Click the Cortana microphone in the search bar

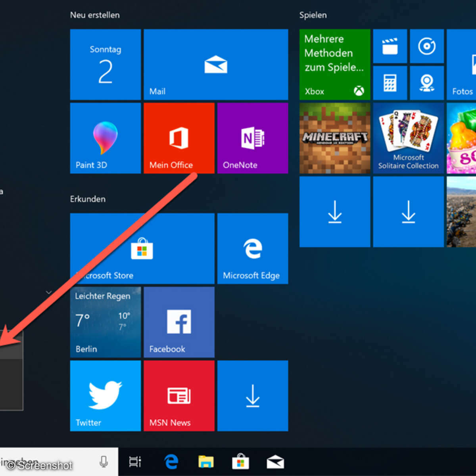coord(104,462)
